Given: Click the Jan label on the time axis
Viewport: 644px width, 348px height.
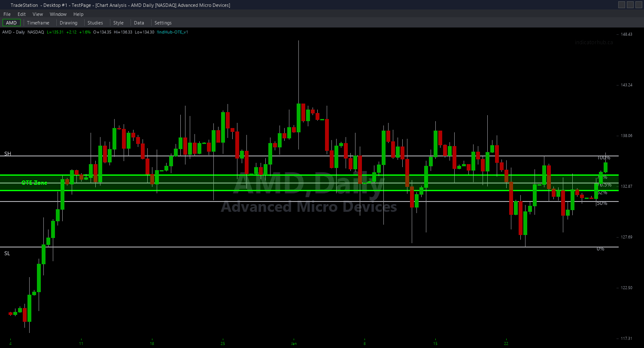Looking at the screenshot, I should (x=294, y=343).
